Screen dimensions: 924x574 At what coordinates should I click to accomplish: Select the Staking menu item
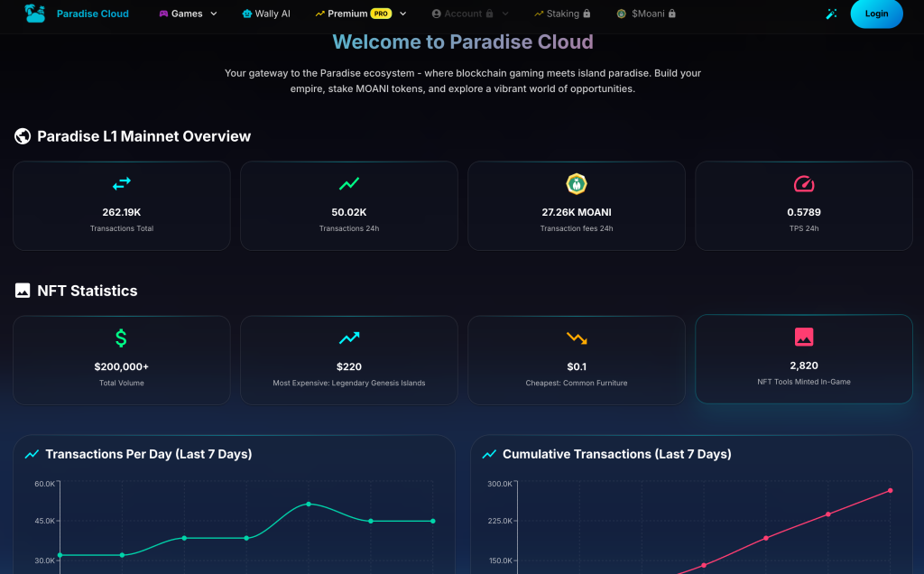[562, 14]
